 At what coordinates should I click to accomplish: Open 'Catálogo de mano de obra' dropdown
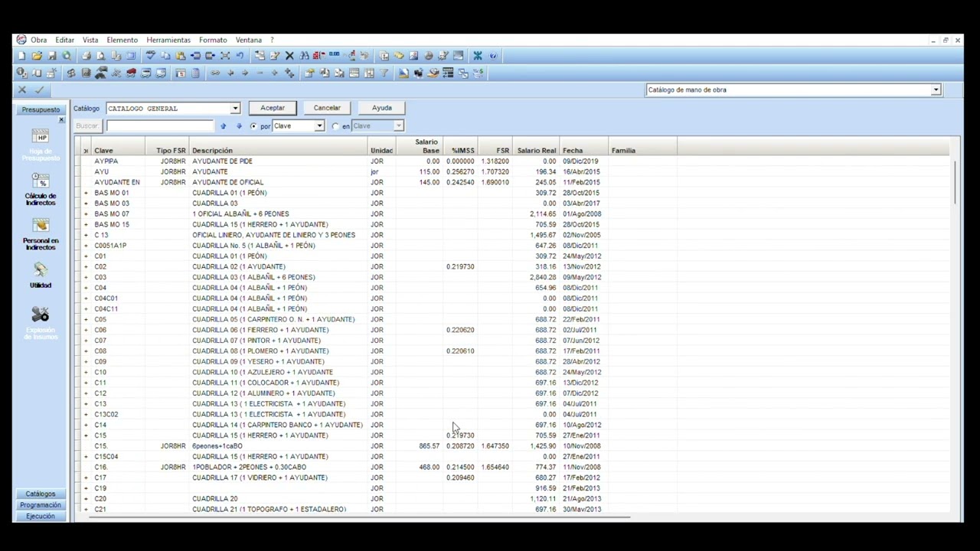click(936, 90)
